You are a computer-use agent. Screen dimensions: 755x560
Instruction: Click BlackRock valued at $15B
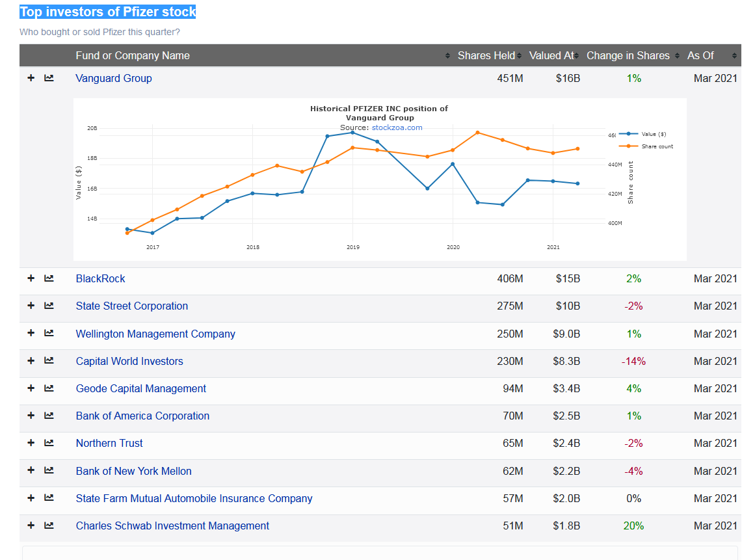click(568, 278)
